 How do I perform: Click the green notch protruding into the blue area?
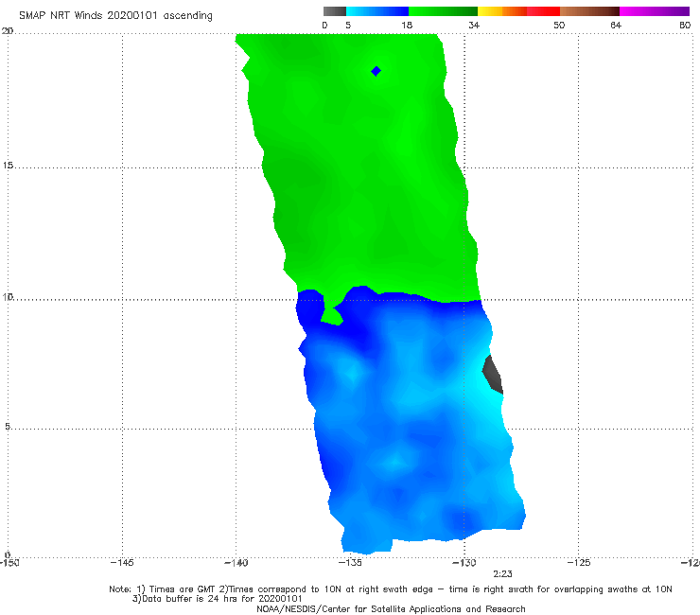click(x=332, y=314)
